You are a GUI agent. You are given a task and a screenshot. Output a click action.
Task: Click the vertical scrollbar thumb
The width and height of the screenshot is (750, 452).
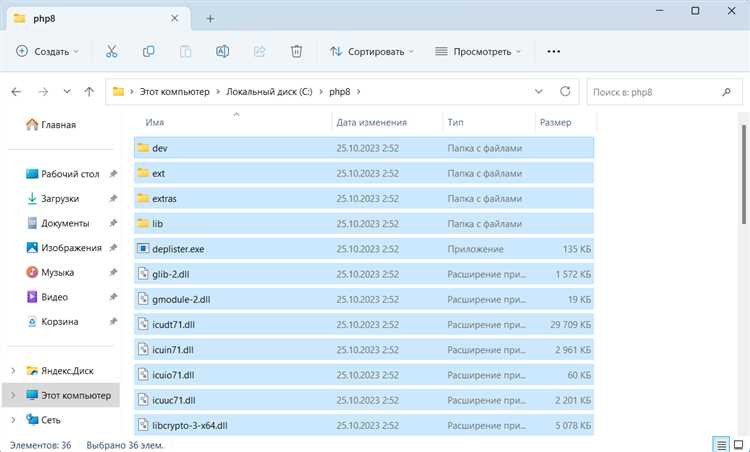coord(744,174)
